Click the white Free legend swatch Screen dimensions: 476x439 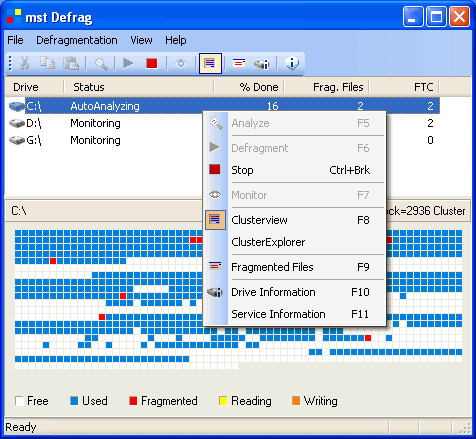click(19, 401)
